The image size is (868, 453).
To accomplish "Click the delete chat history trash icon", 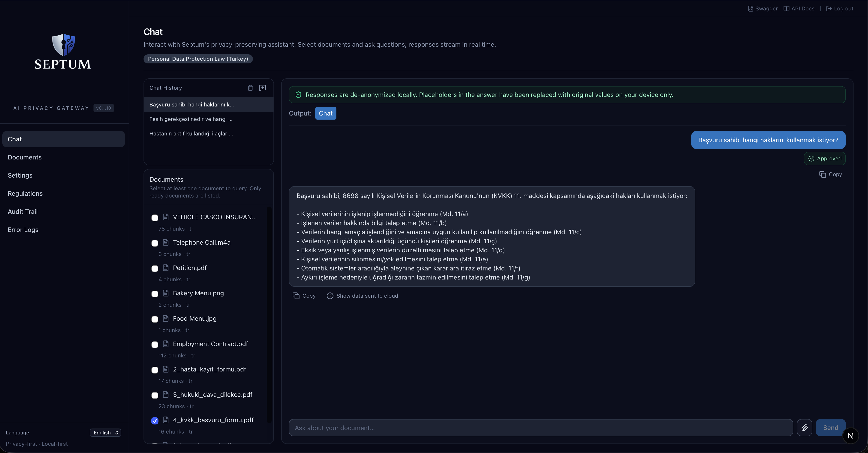I will [x=250, y=88].
